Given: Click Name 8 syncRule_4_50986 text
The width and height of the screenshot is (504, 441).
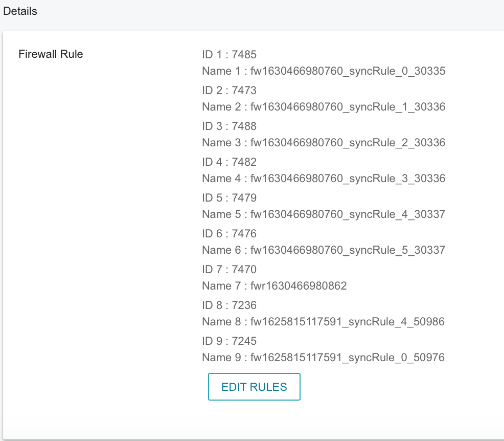Looking at the screenshot, I should [x=324, y=322].
